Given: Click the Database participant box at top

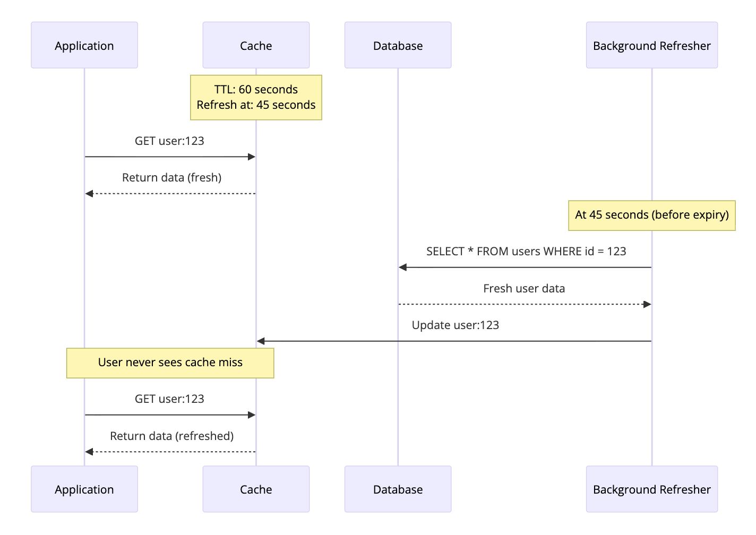Looking at the screenshot, I should click(397, 45).
